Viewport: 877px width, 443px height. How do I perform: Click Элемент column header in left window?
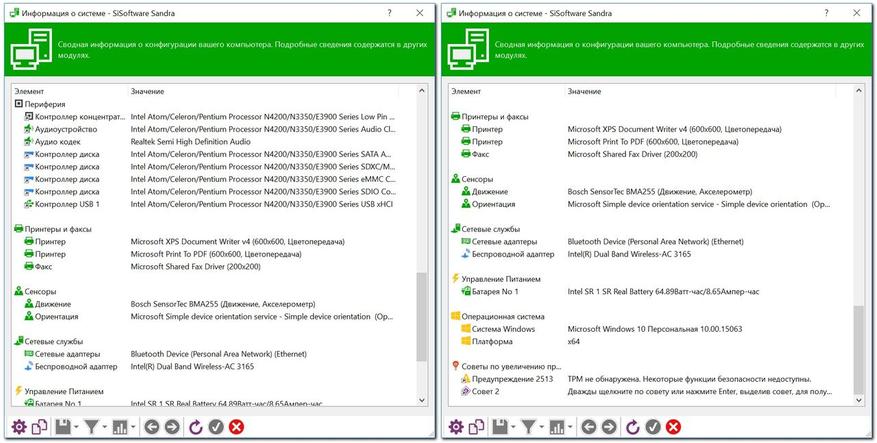click(x=29, y=91)
